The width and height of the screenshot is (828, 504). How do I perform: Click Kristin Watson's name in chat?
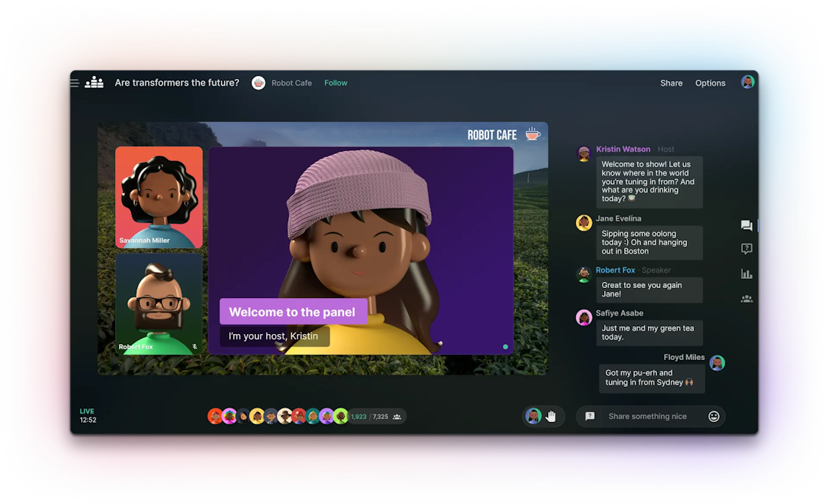[x=623, y=149]
